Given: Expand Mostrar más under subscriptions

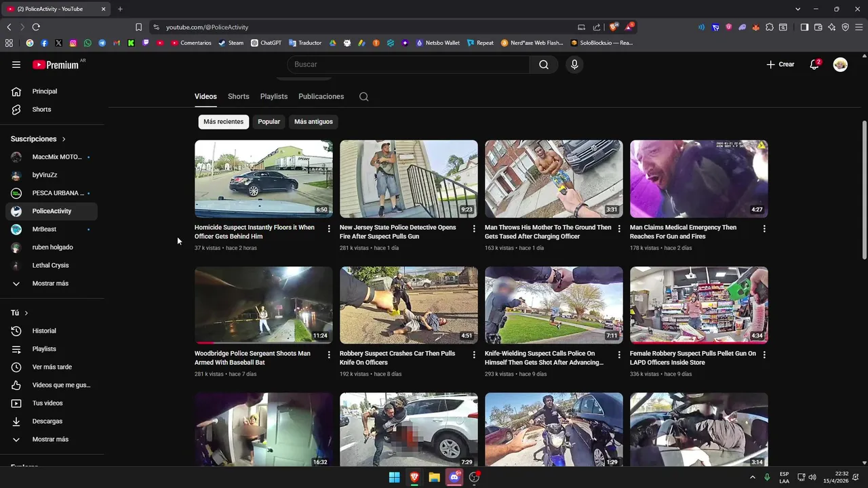Looking at the screenshot, I should point(52,283).
